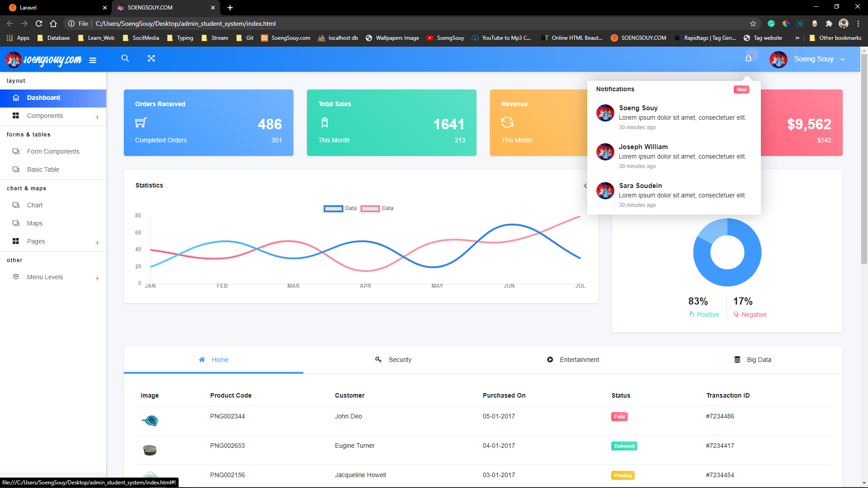Open notifications via the bell icon
The width and height of the screenshot is (868, 488).
[x=749, y=59]
